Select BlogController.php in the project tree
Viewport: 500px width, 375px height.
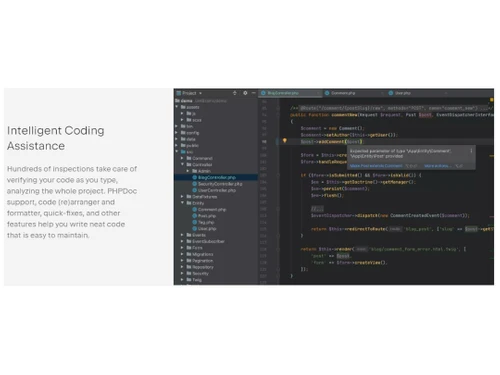[x=216, y=177]
